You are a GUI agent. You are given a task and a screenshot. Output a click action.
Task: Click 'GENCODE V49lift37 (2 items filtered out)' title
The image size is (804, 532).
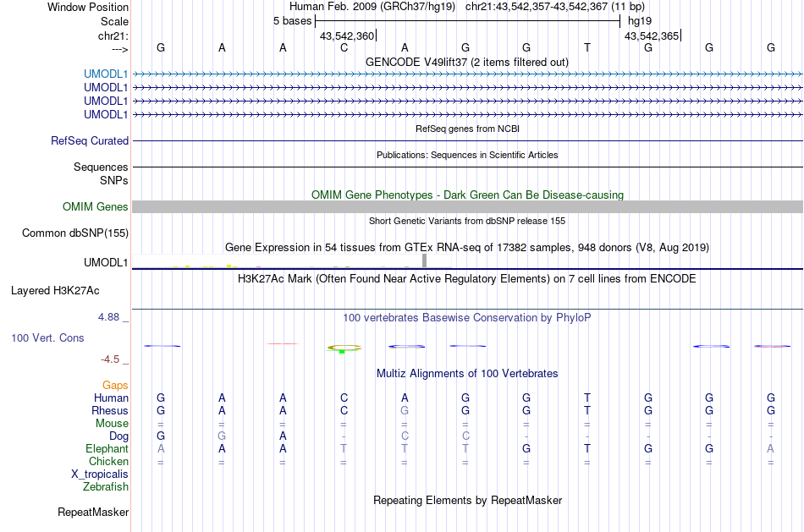[x=467, y=62]
